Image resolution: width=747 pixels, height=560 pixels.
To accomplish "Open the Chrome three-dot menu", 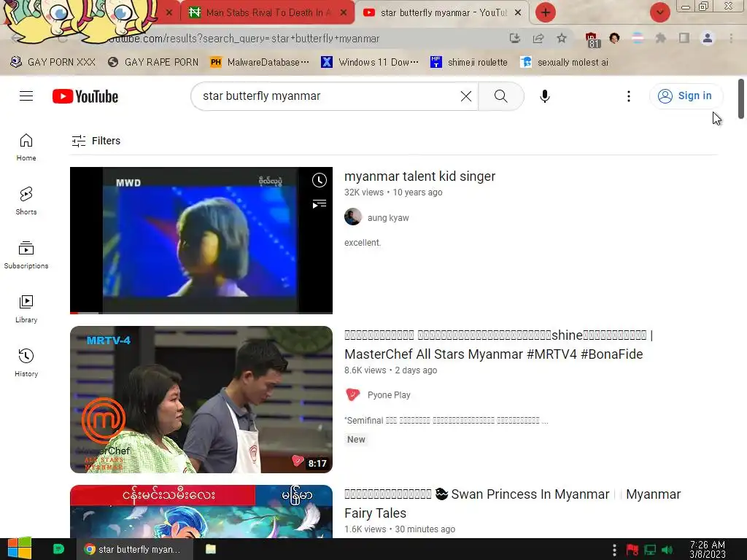I will coord(731,38).
